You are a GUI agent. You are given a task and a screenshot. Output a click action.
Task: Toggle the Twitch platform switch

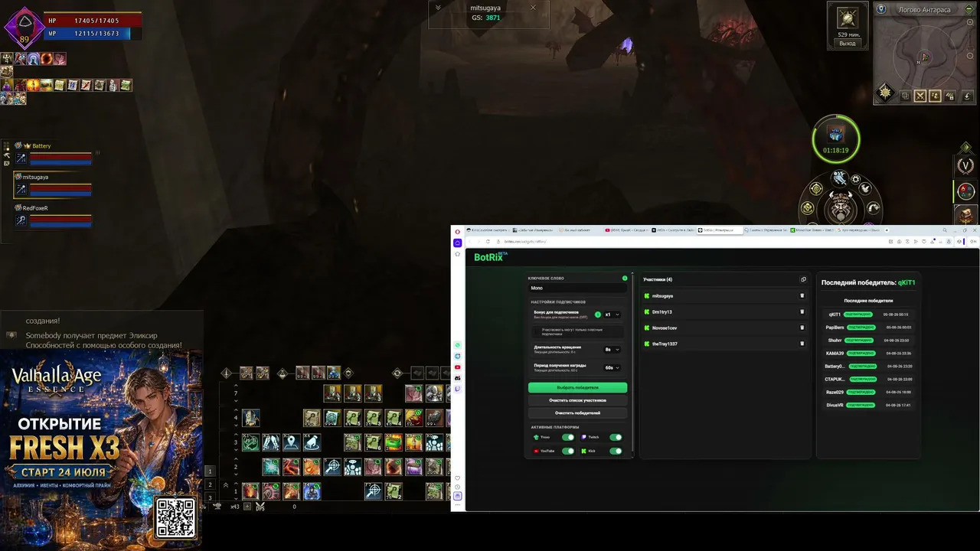(x=616, y=437)
